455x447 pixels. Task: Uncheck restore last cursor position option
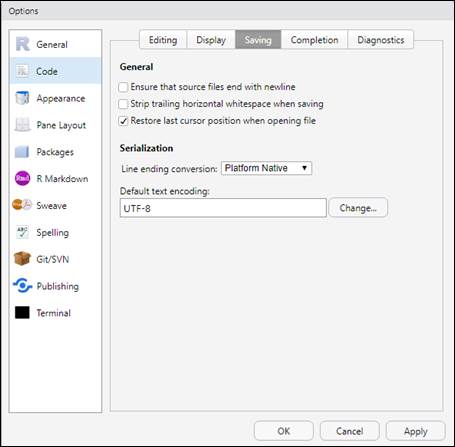pyautogui.click(x=123, y=121)
